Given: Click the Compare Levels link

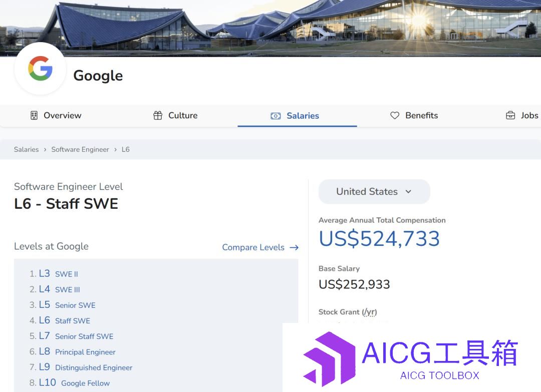Looking at the screenshot, I should tap(253, 247).
